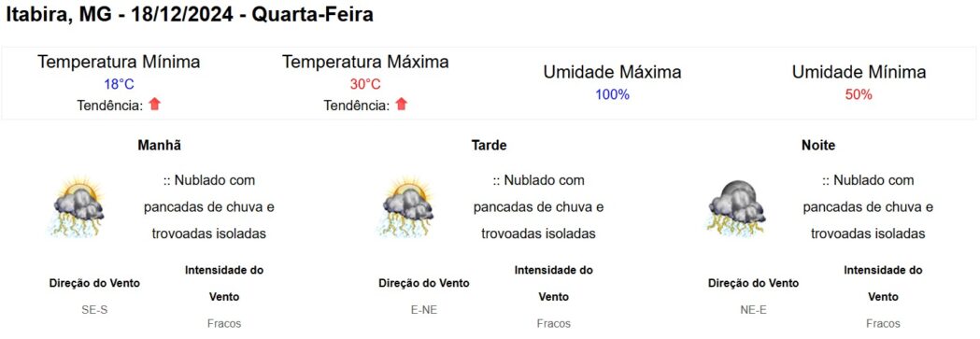Click the 50% minimum humidity value

[859, 95]
